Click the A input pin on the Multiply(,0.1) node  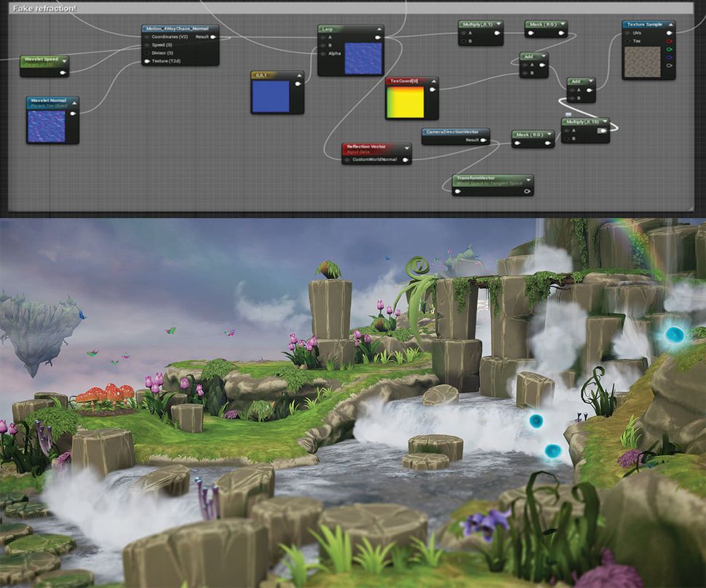[464, 32]
